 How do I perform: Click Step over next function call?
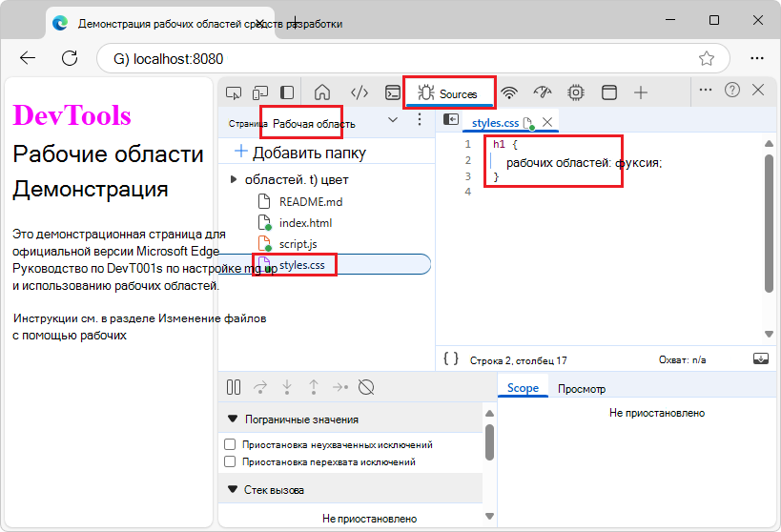point(260,387)
